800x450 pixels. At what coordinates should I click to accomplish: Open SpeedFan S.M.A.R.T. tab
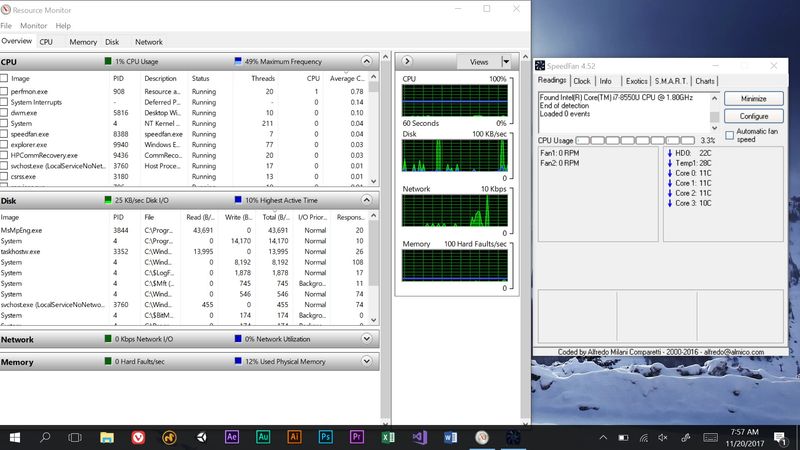coord(671,81)
